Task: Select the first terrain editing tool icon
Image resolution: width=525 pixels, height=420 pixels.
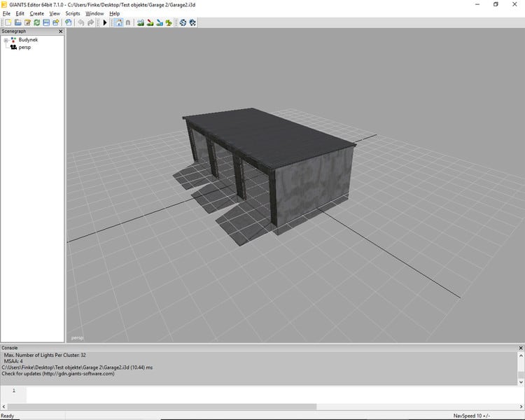Action: (x=141, y=22)
